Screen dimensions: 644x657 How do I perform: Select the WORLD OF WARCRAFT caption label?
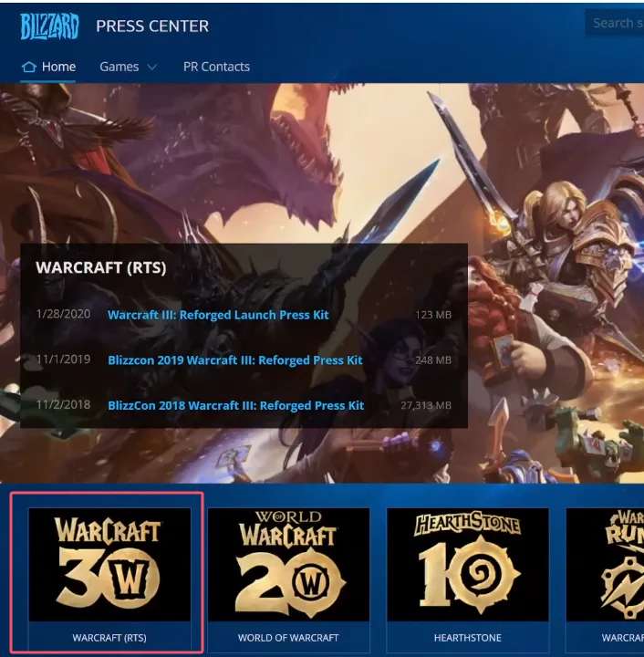(288, 638)
